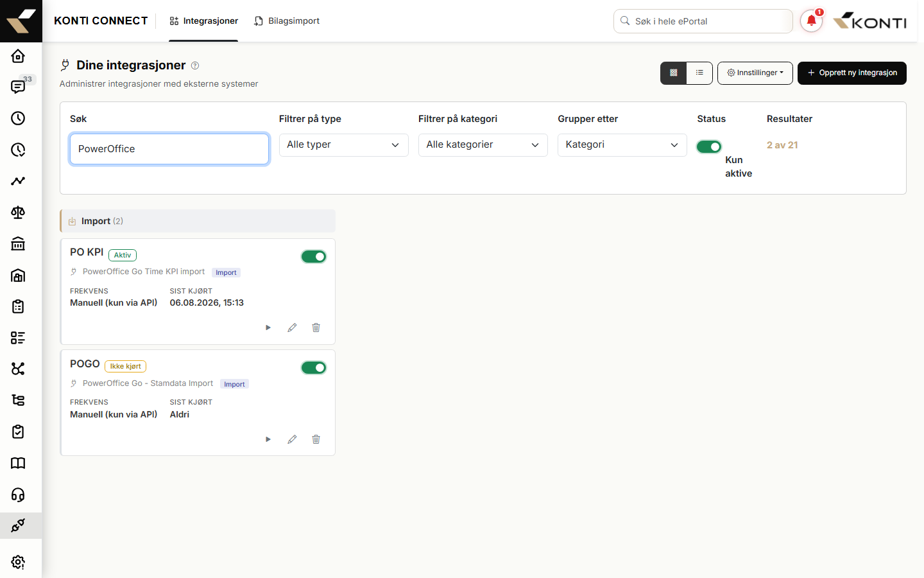Open the Innstillinger dropdown menu
924x578 pixels.
point(755,73)
